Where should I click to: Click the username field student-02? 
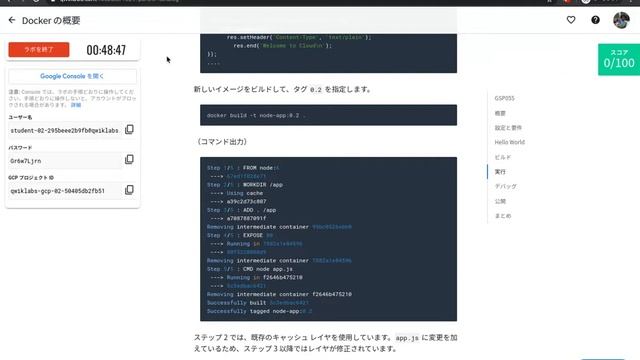coord(65,130)
